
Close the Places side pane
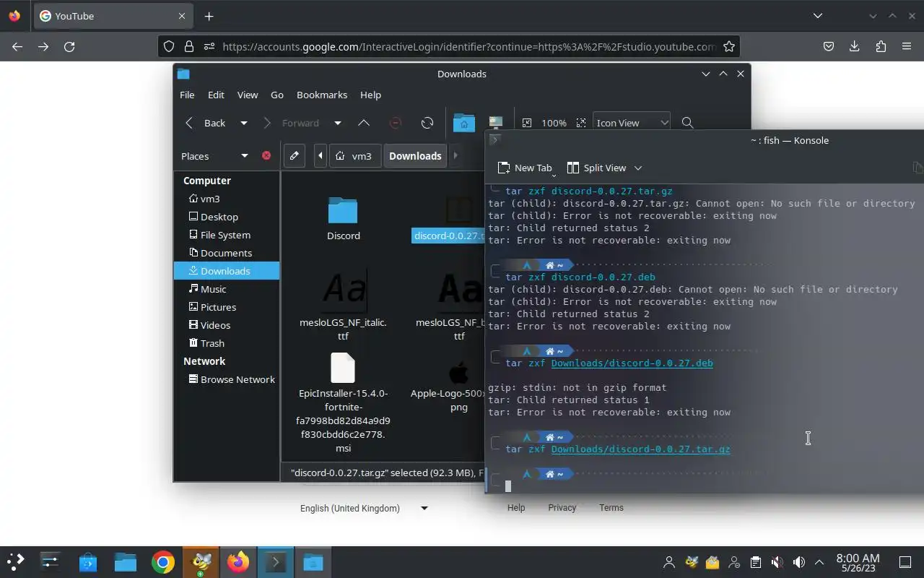[266, 155]
